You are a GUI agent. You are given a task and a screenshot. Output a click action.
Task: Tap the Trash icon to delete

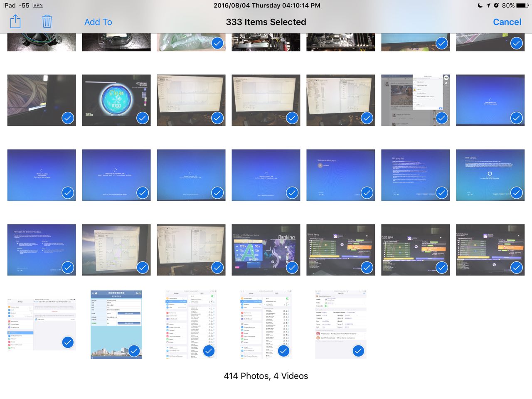pyautogui.click(x=47, y=22)
